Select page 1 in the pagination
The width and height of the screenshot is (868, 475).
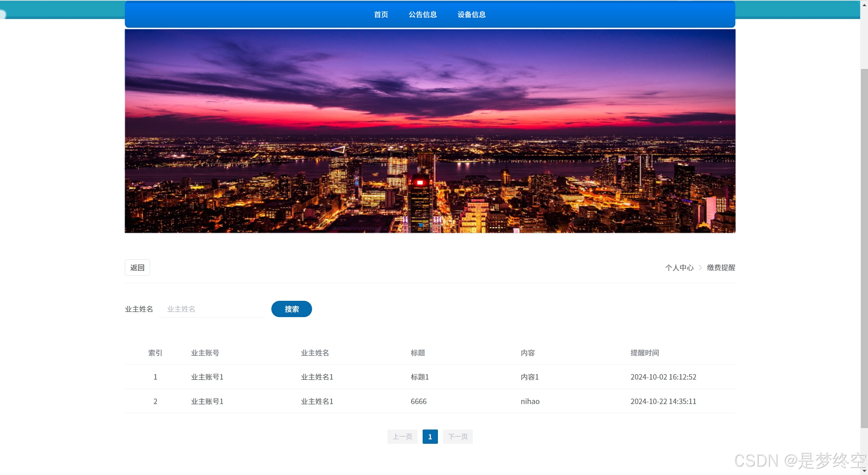pyautogui.click(x=430, y=437)
